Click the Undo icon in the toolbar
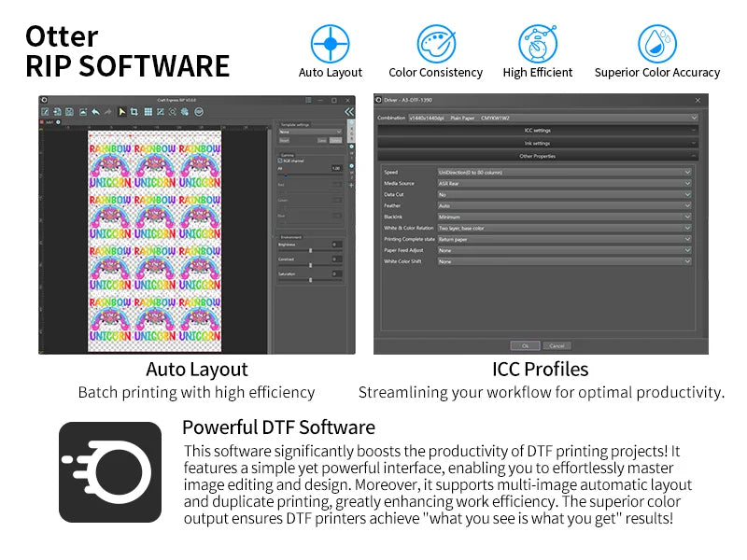 pyautogui.click(x=94, y=110)
